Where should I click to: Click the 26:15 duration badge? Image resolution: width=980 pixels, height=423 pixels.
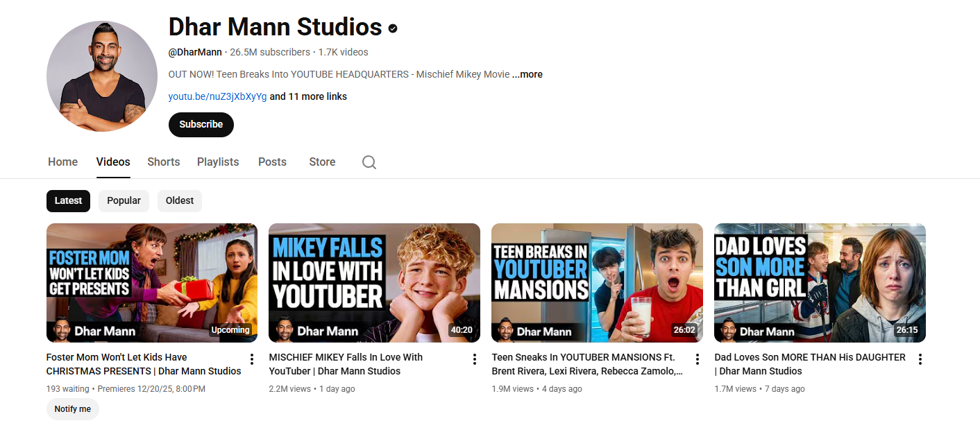(907, 330)
